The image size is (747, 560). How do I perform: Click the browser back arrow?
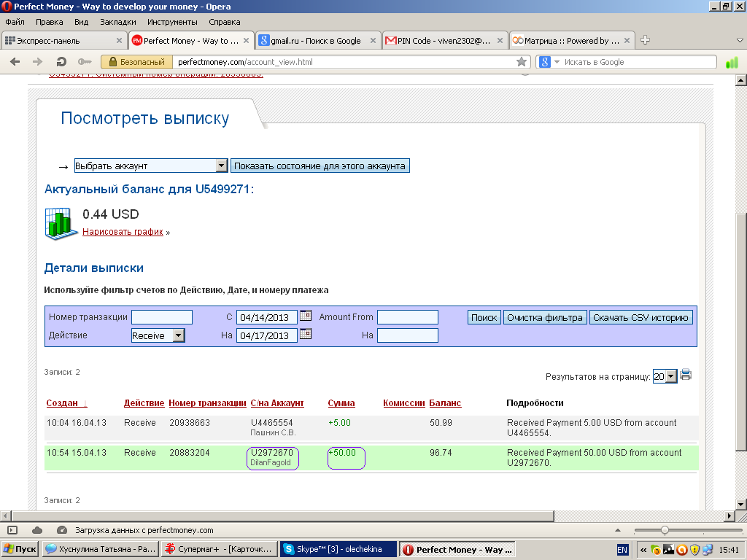15,62
